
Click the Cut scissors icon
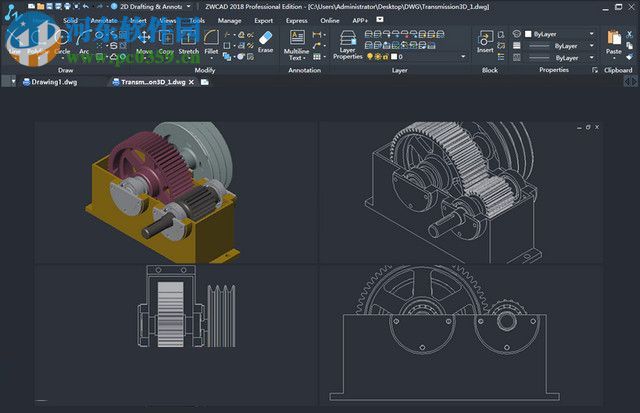[629, 35]
